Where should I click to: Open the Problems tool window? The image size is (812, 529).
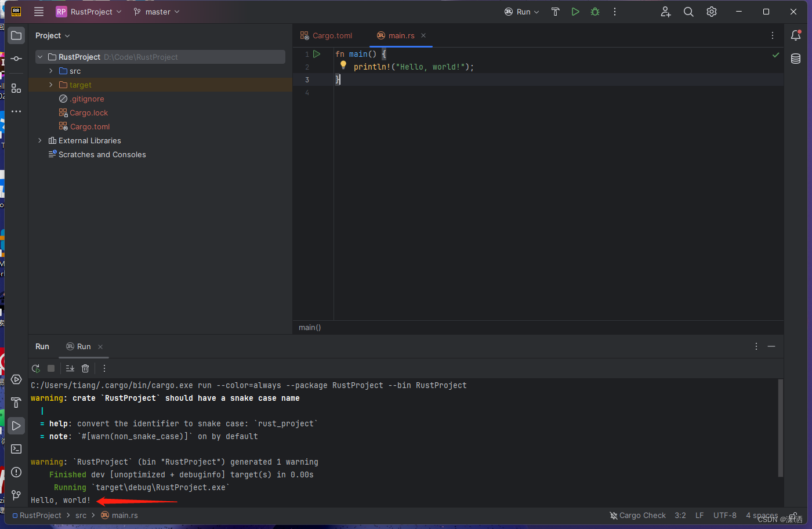[16, 472]
